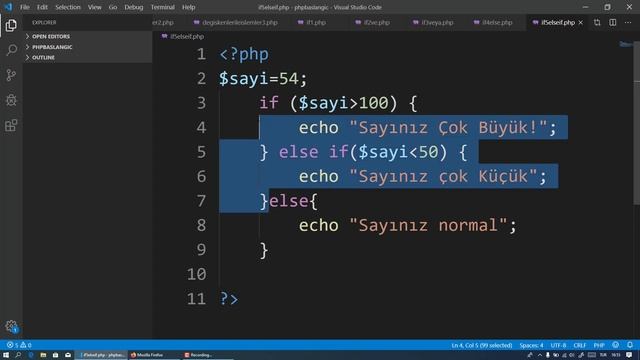The image size is (640, 360).
Task: Open the Manage gear in activity bar
Action: click(x=11, y=327)
